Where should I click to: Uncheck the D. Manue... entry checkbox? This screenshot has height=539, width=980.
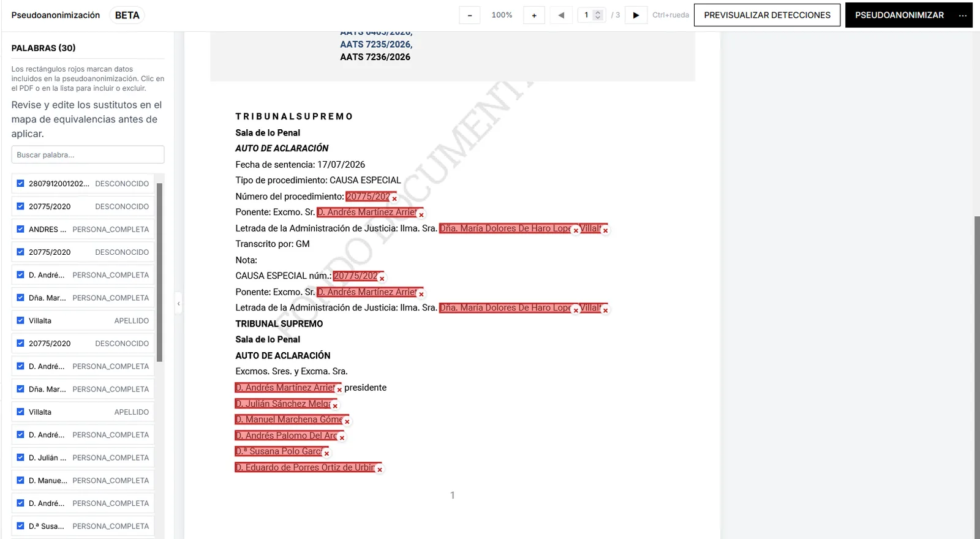click(x=20, y=480)
